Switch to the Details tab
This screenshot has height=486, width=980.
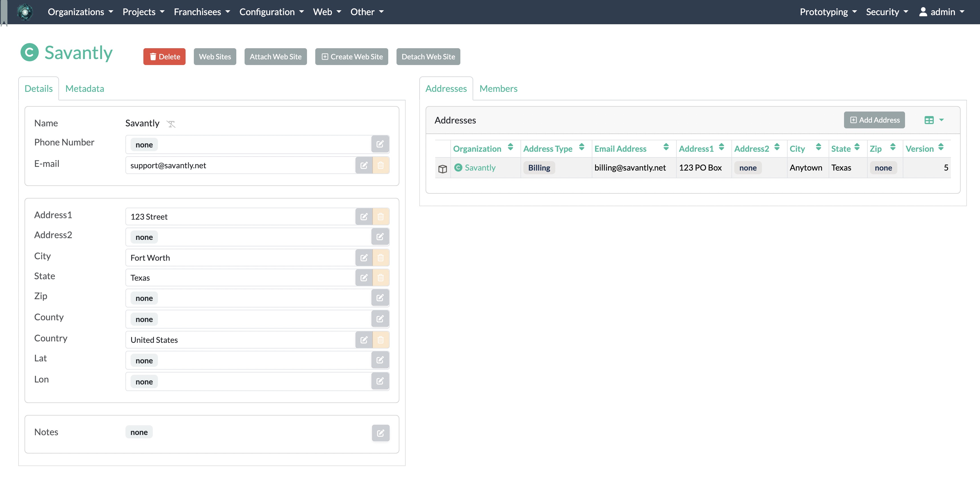point(38,88)
